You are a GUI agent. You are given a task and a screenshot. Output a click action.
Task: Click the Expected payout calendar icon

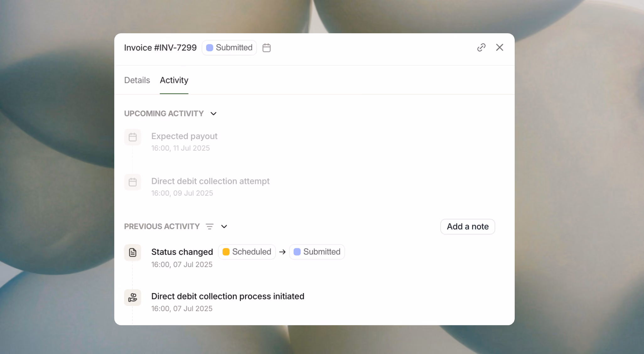pyautogui.click(x=133, y=137)
